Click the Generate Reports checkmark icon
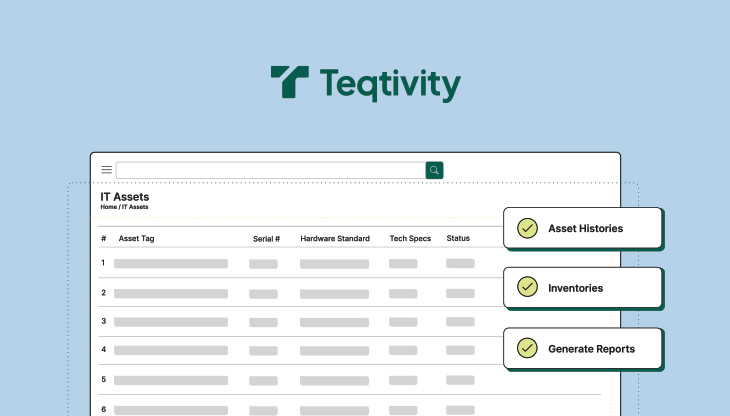 coord(527,349)
